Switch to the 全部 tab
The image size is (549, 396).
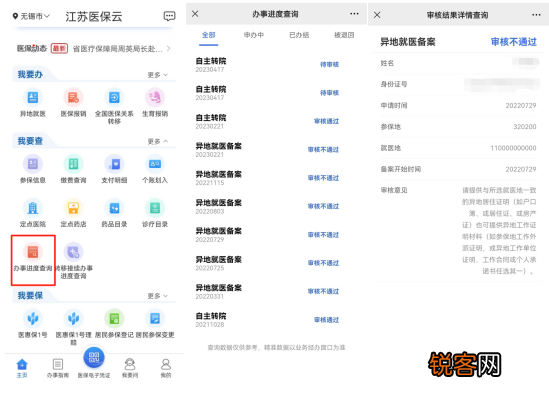click(x=209, y=35)
